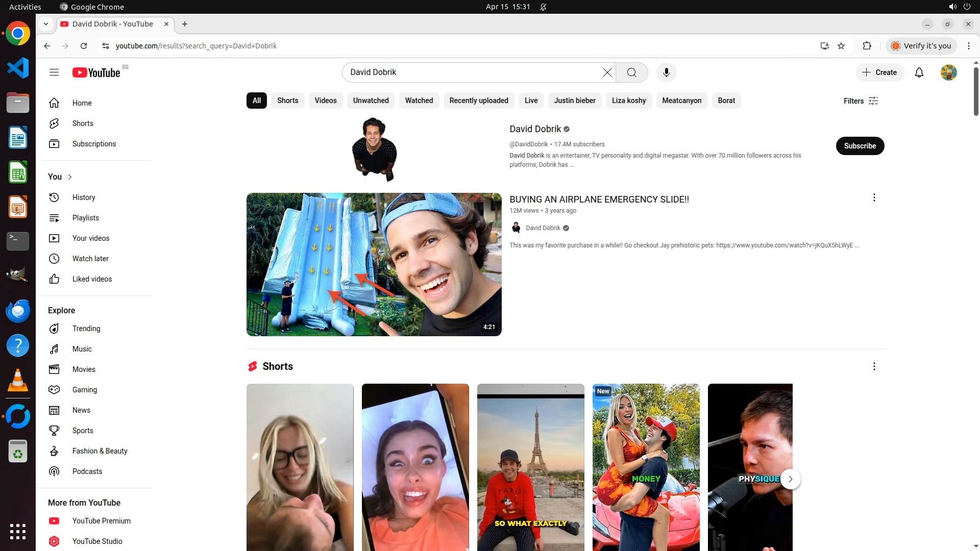This screenshot has height=551, width=980.
Task: Select the Unwatched filter chip
Action: coord(371,101)
